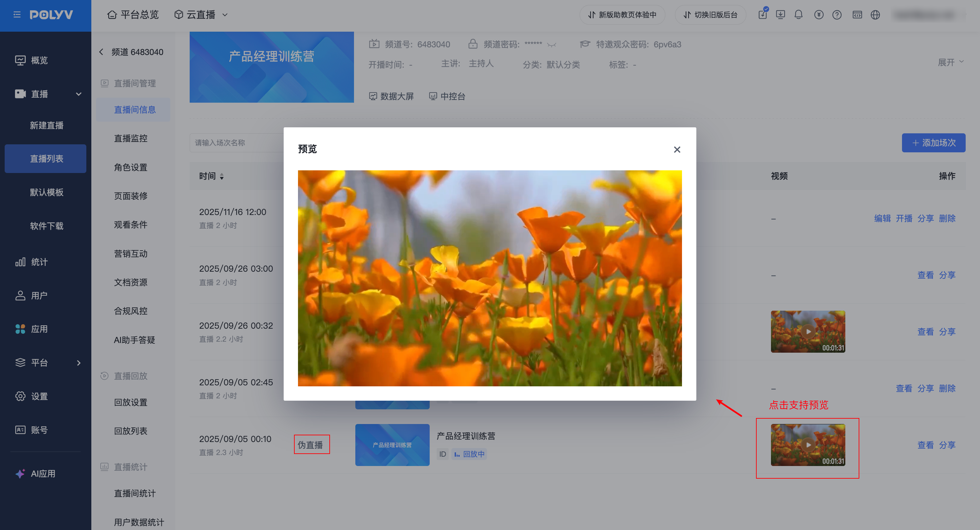The height and width of the screenshot is (530, 980).
Task: Open the help question mark icon
Action: point(837,14)
